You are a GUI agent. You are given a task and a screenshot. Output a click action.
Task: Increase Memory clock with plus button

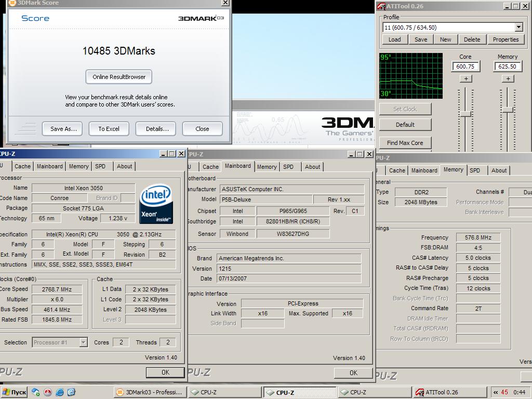(508, 79)
